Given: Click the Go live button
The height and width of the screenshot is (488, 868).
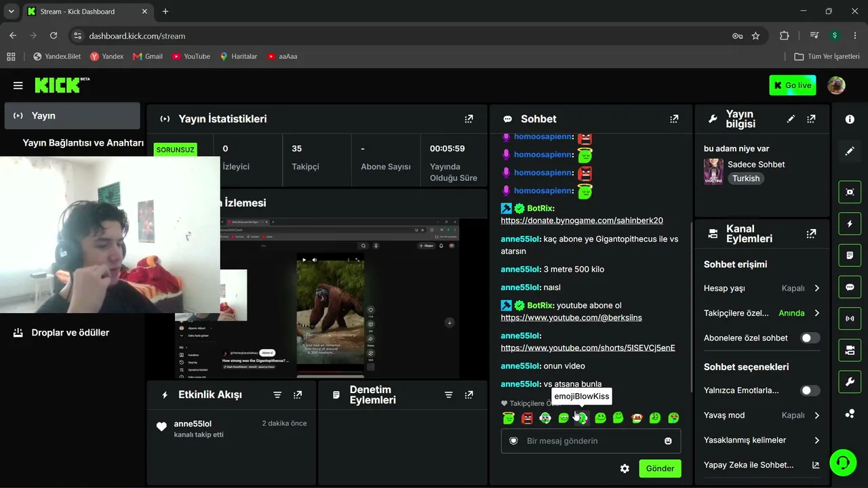Looking at the screenshot, I should [x=793, y=85].
